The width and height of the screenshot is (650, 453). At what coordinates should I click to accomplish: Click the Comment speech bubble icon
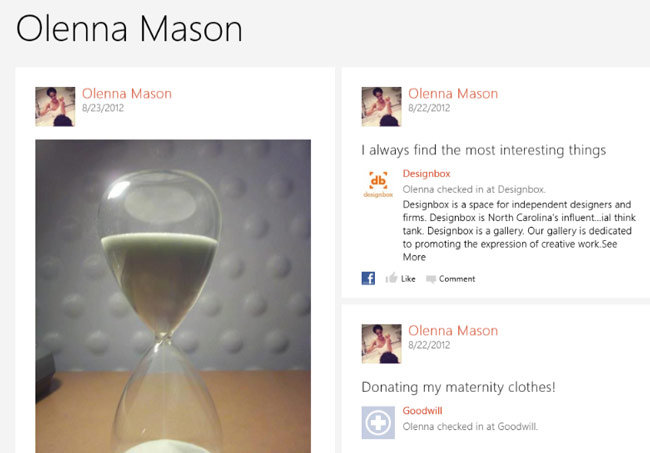pyautogui.click(x=431, y=279)
